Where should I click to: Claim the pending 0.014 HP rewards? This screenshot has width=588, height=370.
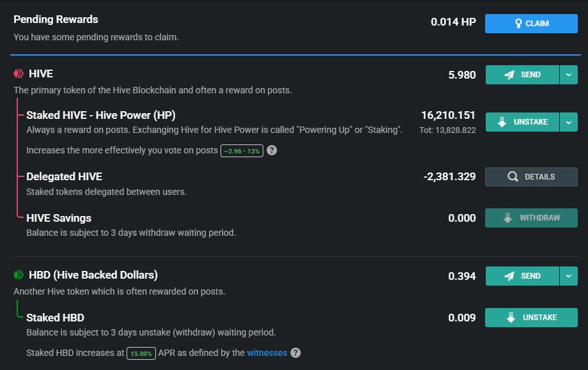tap(531, 24)
